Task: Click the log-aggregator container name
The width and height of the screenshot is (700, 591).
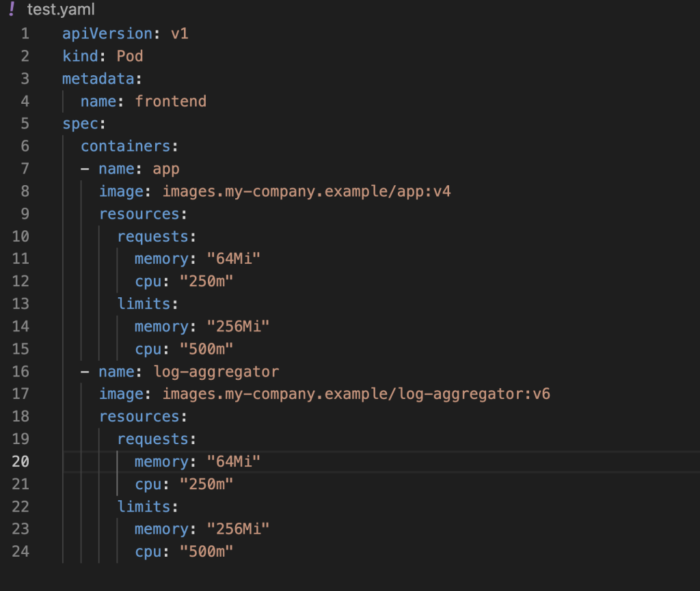Action: pyautogui.click(x=207, y=372)
